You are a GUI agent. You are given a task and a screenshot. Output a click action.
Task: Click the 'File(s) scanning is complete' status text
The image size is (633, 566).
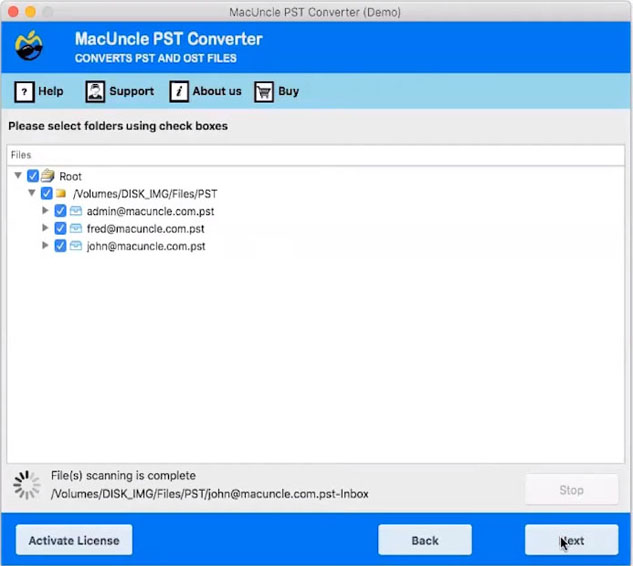[123, 476]
